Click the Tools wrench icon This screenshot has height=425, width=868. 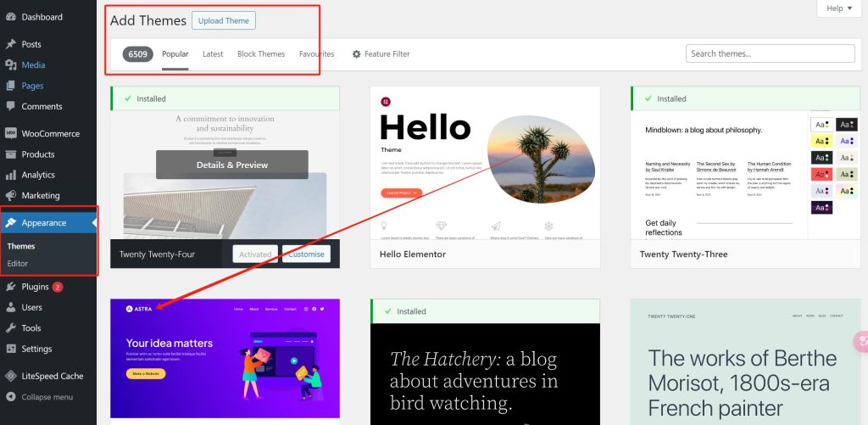click(x=10, y=328)
